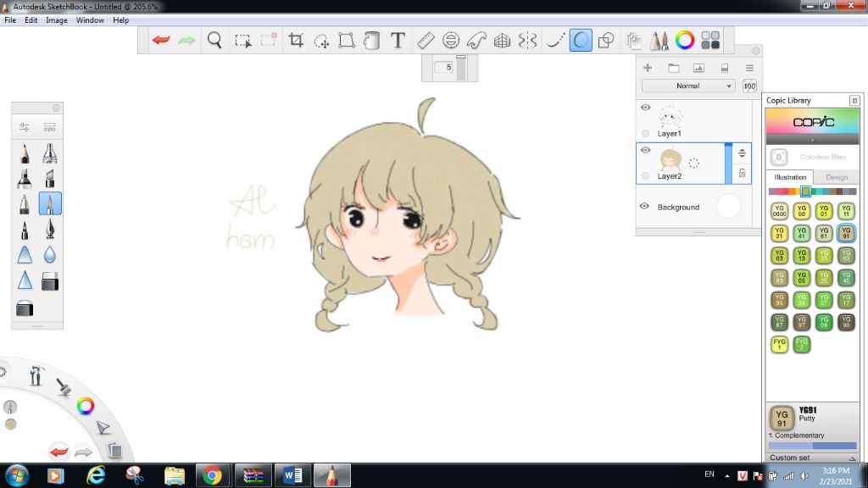This screenshot has width=868, height=488.
Task: Select the Text tool
Action: point(398,41)
